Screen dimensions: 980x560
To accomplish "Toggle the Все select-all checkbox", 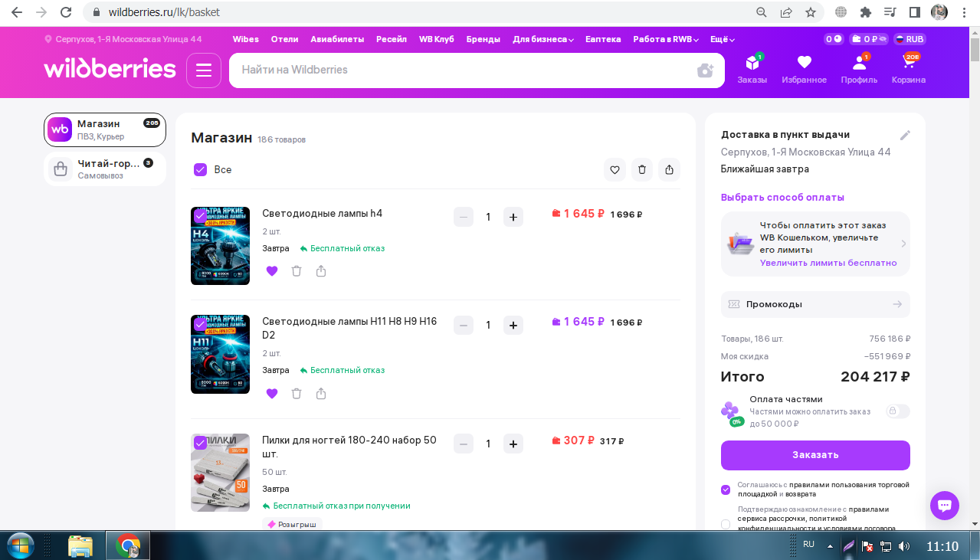I will (x=201, y=170).
